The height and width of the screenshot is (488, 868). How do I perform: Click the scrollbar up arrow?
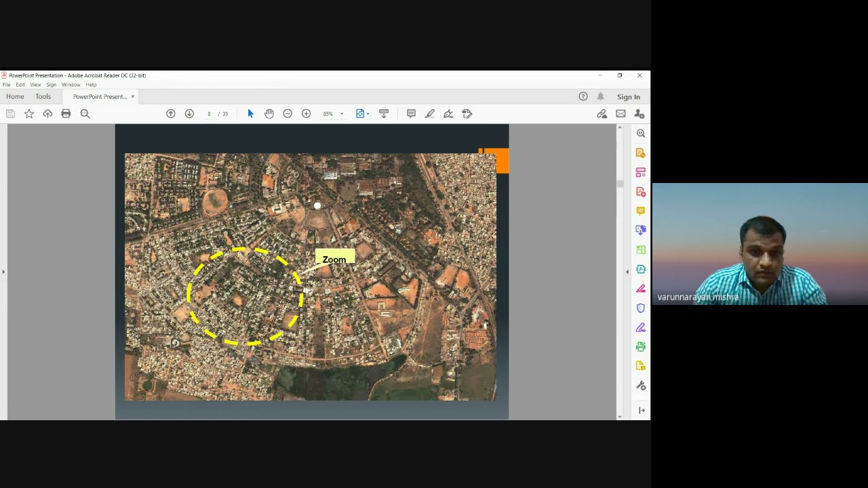[619, 127]
